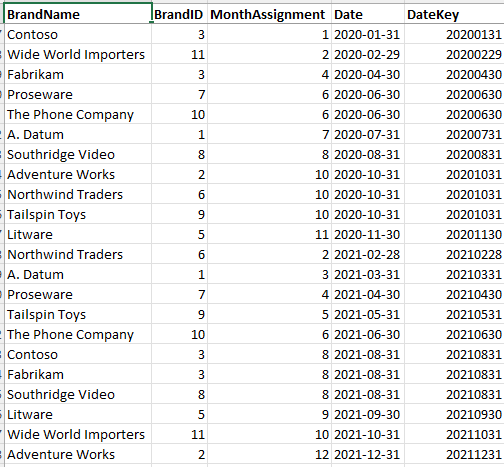The image size is (504, 467).
Task: Click the date cell 2020-07-31
Action: [368, 134]
